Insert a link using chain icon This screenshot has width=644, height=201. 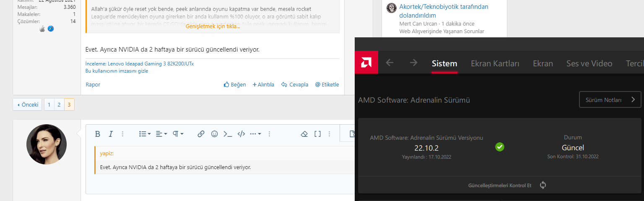pos(201,134)
